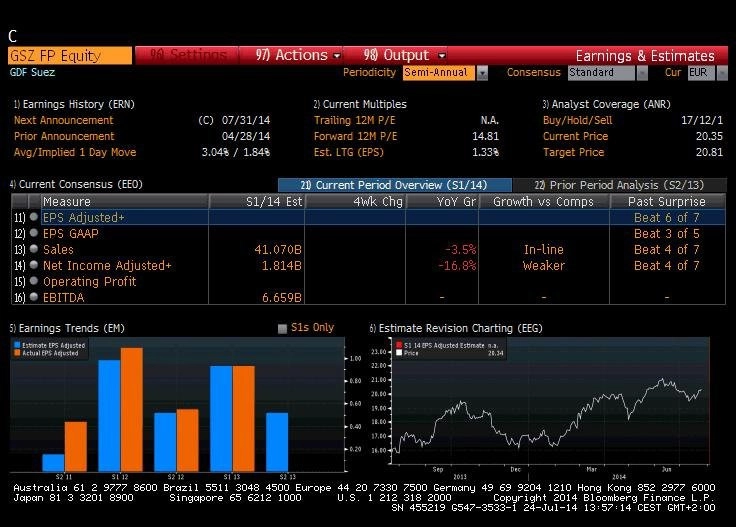Click the Avg/Implied 1 Day Move label
This screenshot has height=527, width=736.
[x=75, y=152]
